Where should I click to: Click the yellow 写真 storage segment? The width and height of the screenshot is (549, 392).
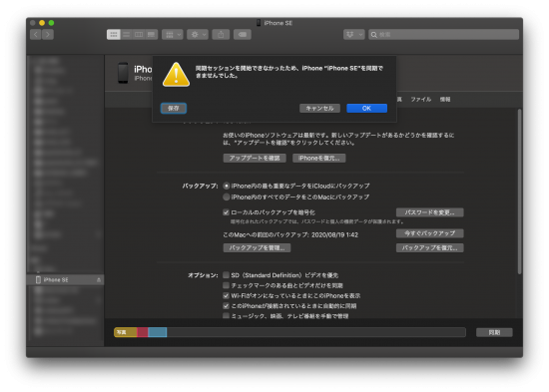(x=126, y=332)
